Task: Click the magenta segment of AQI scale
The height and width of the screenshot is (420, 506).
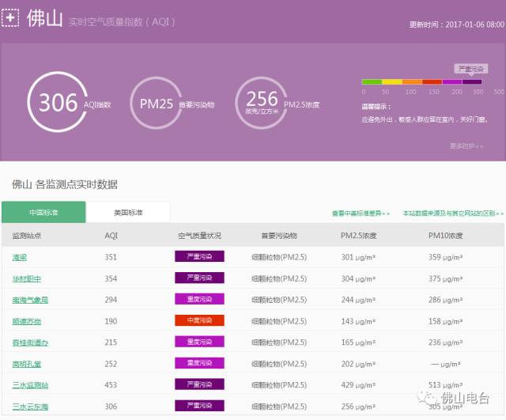Action: [x=452, y=81]
